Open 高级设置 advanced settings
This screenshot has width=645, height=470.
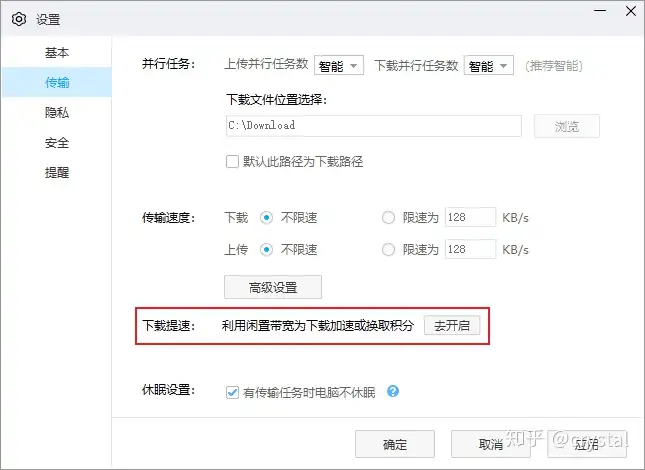(273, 287)
